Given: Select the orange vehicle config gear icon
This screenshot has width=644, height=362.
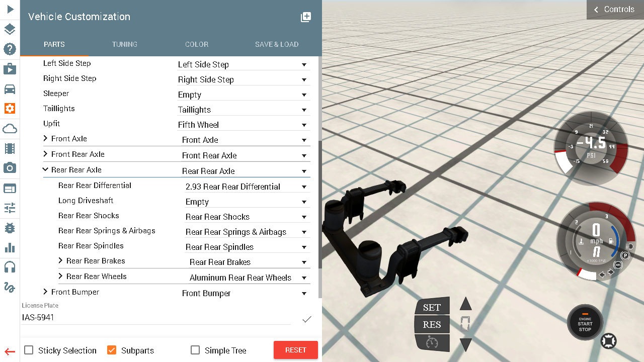Looking at the screenshot, I should coord(10,108).
